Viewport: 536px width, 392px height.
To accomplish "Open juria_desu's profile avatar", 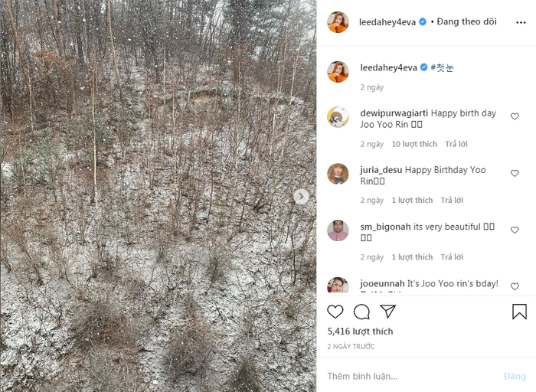I will coord(338,174).
